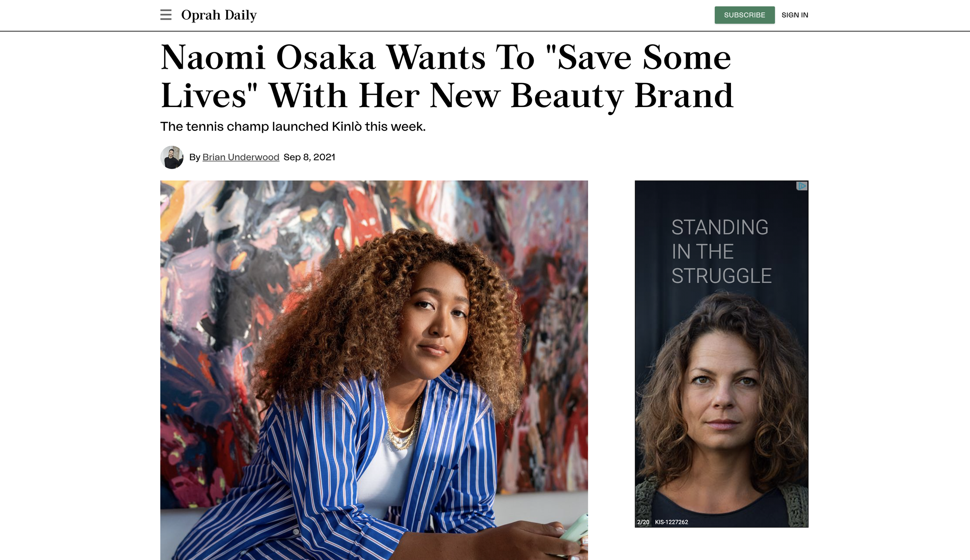Viewport: 970px width, 560px height.
Task: Open the Sign In link
Action: [x=795, y=15]
